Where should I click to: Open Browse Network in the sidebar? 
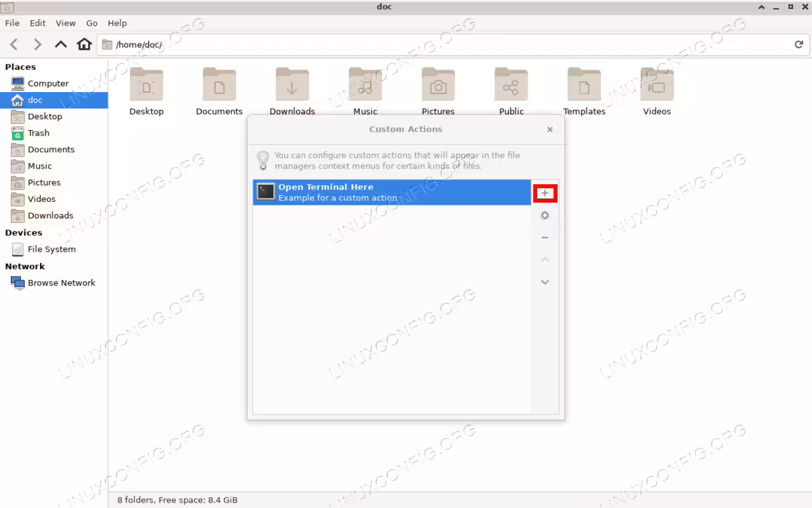[x=54, y=283]
